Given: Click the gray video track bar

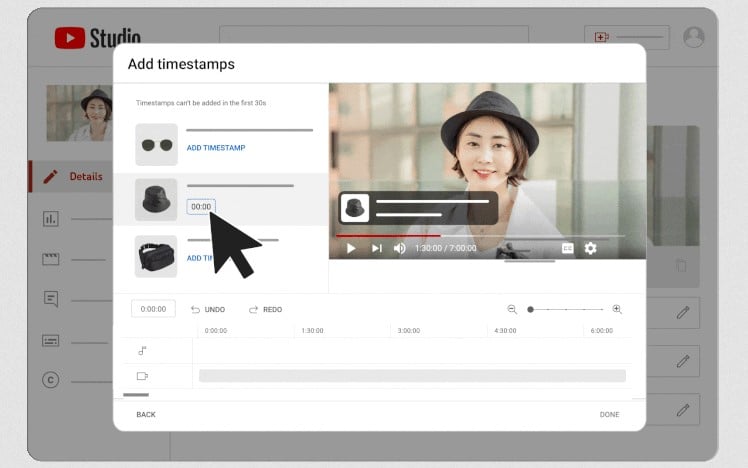Looking at the screenshot, I should [x=412, y=375].
